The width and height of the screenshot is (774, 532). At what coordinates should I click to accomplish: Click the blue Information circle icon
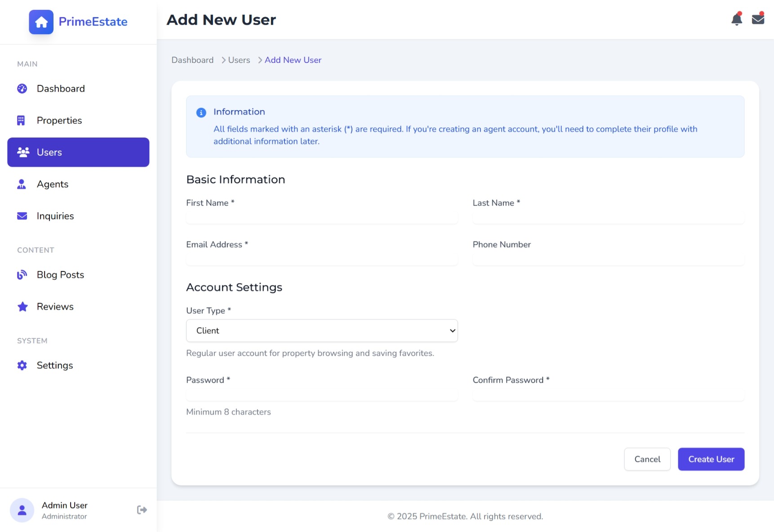coord(201,112)
